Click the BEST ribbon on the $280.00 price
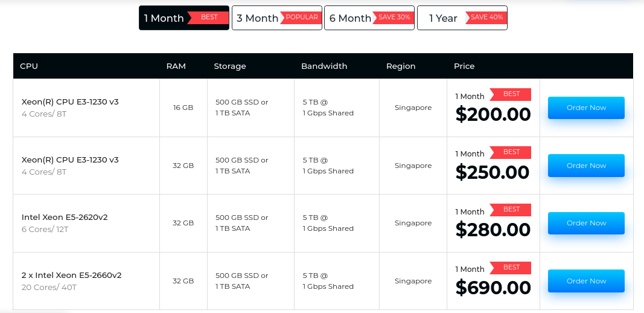 coord(511,210)
